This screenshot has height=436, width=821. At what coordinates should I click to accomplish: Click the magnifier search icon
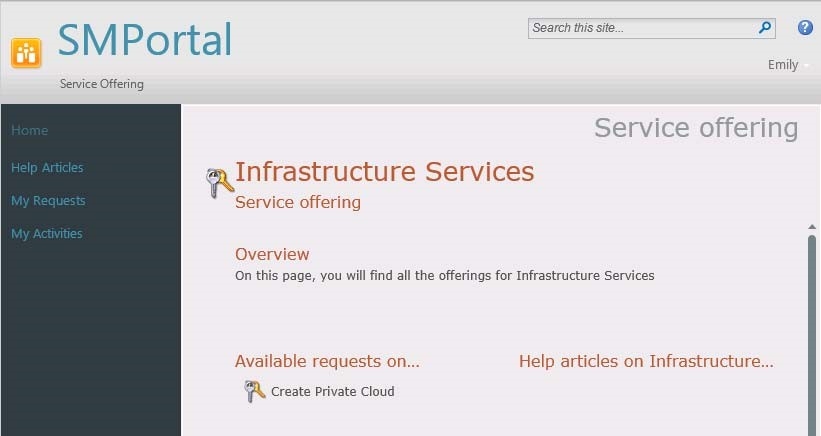[x=765, y=28]
